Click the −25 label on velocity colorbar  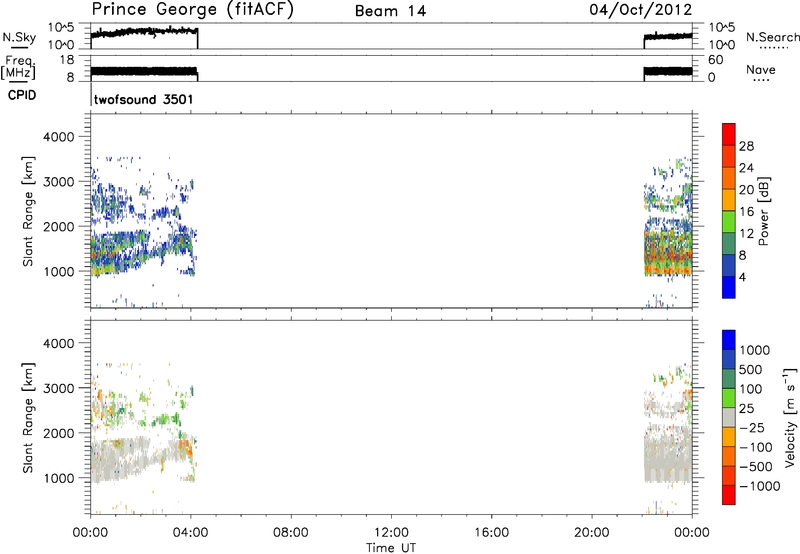(x=752, y=428)
